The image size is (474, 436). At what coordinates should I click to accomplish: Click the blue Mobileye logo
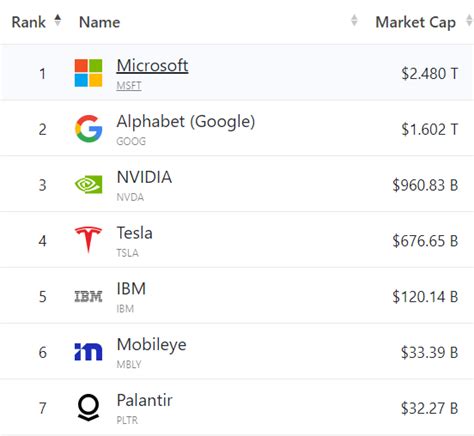(x=88, y=351)
